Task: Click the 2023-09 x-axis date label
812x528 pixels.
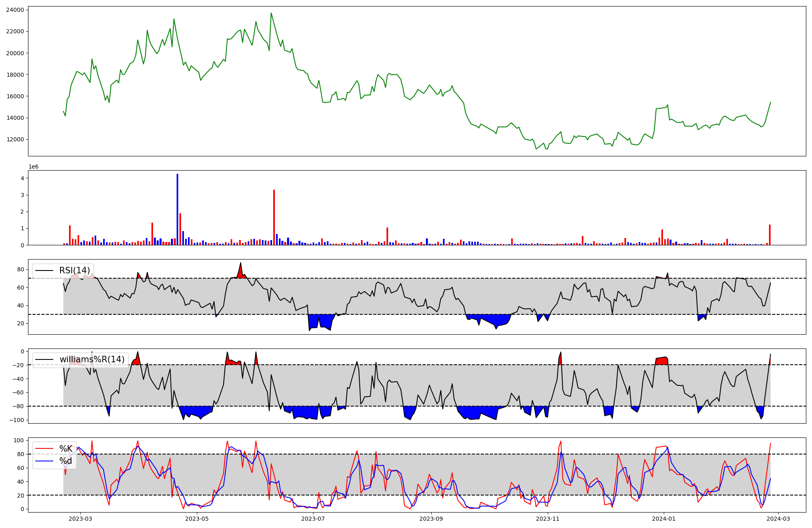Action: (x=431, y=519)
